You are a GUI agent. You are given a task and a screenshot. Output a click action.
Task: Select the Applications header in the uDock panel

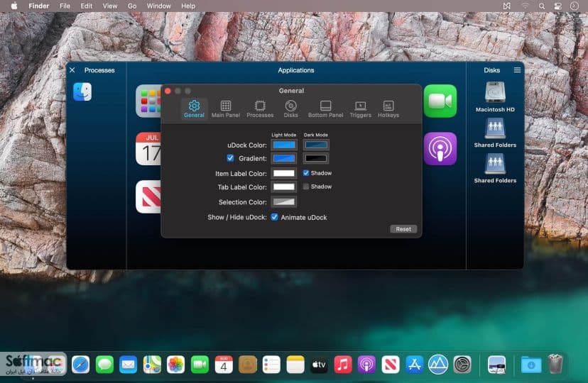click(x=296, y=70)
